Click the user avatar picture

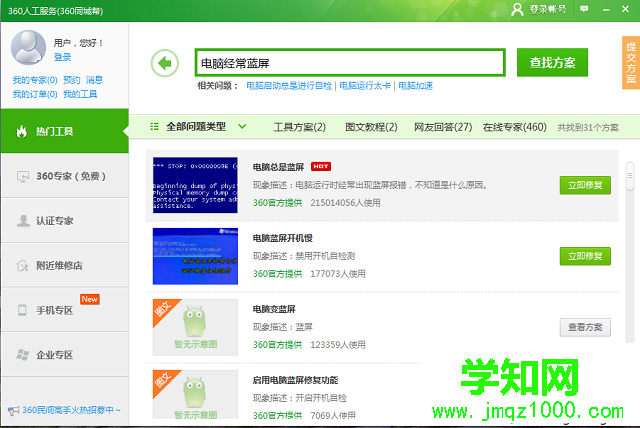(28, 47)
